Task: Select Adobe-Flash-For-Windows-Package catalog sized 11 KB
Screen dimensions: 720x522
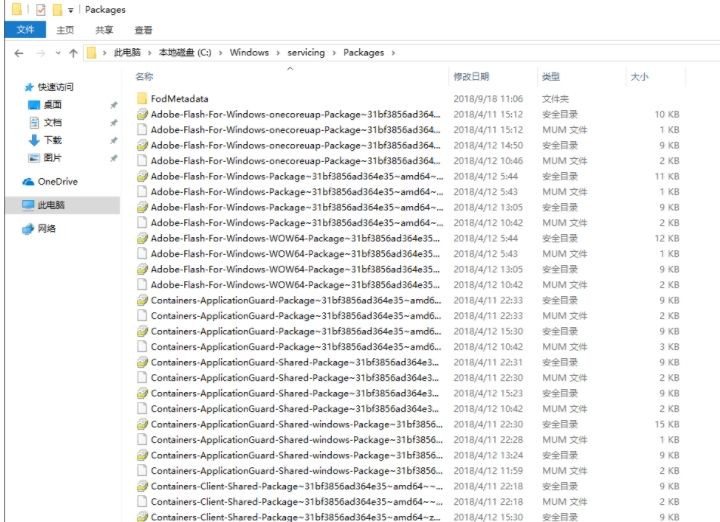Action: (x=297, y=176)
